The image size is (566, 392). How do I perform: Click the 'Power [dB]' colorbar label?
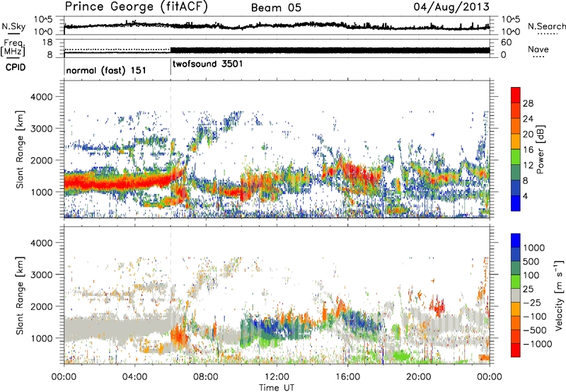click(541, 149)
